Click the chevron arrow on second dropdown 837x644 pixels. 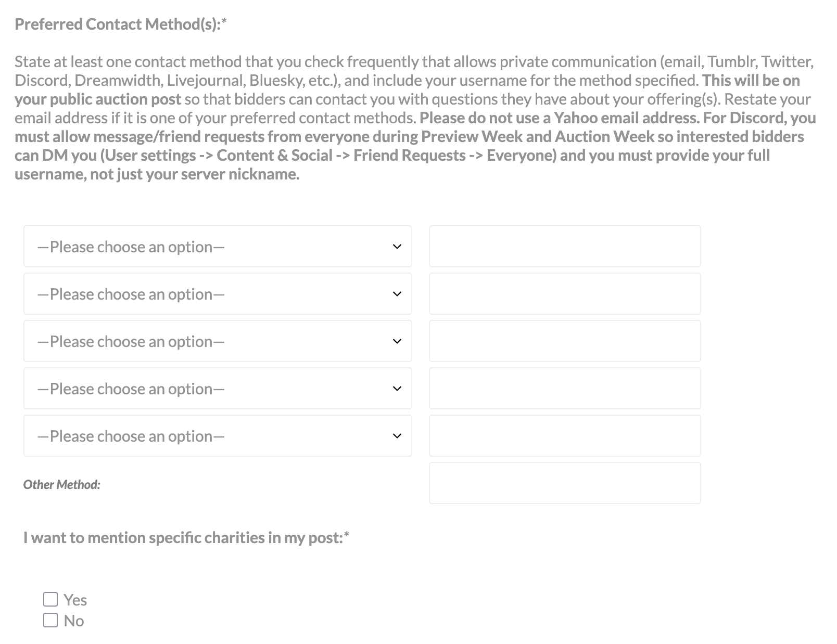(x=397, y=294)
